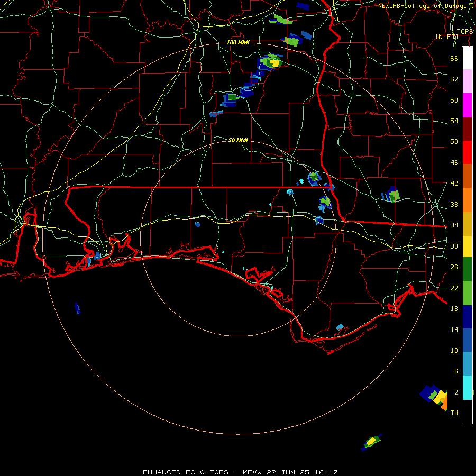Pick the light green legend swatch
The image size is (476, 476).
(x=467, y=293)
